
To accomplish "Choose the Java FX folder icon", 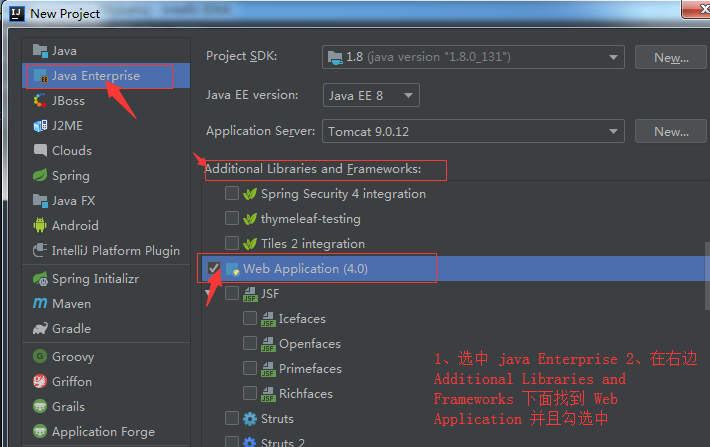I will (x=40, y=200).
